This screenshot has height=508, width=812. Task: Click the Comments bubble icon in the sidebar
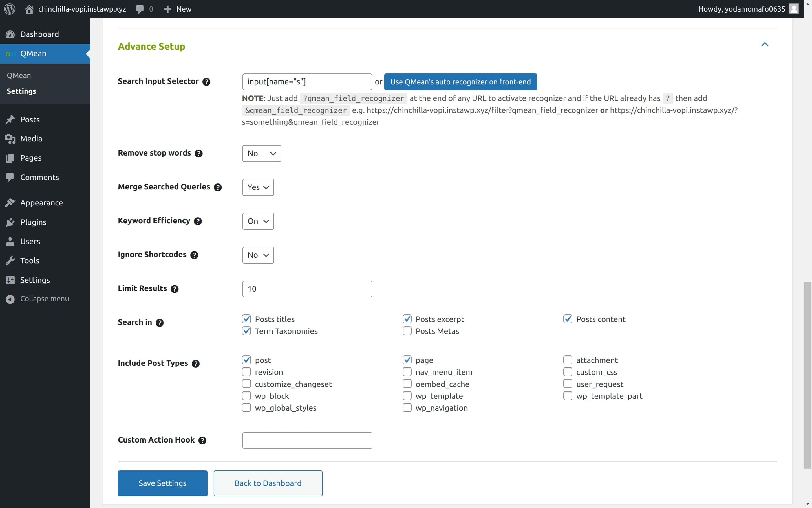(10, 177)
